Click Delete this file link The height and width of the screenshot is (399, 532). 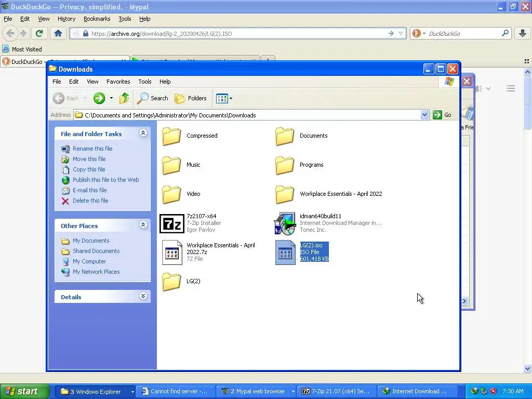pyautogui.click(x=90, y=201)
